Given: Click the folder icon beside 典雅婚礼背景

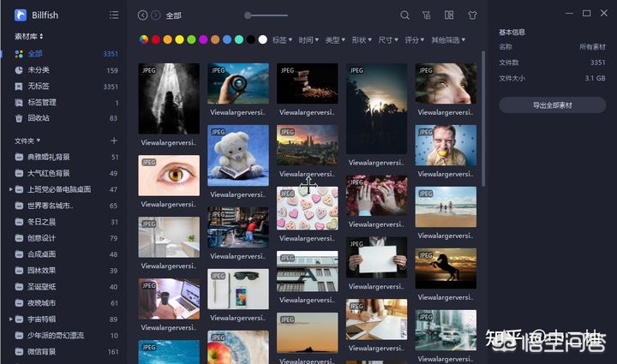Looking at the screenshot, I should [x=19, y=157].
